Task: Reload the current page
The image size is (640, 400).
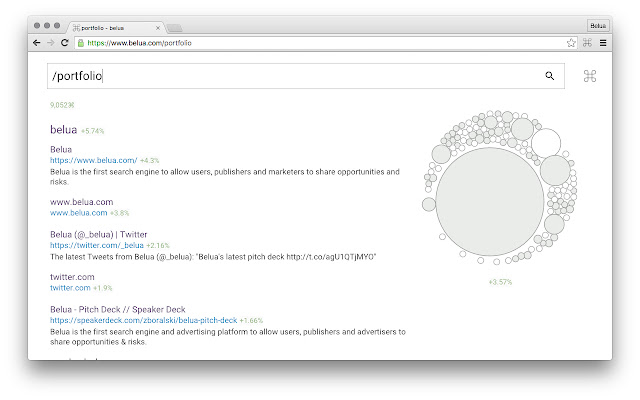Action: tap(65, 43)
